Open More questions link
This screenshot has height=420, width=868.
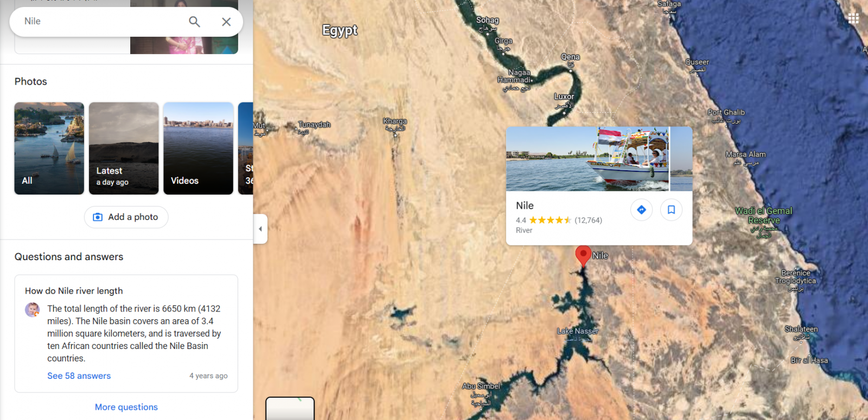click(126, 407)
